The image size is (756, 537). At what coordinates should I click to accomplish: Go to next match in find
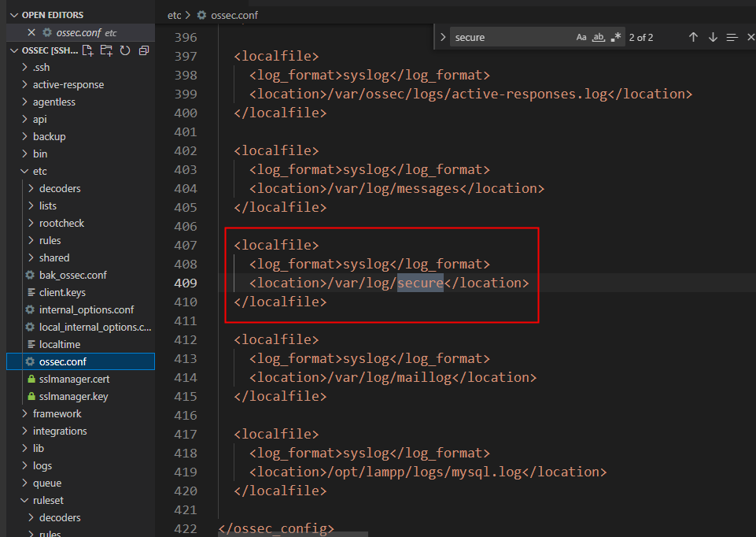pos(713,37)
